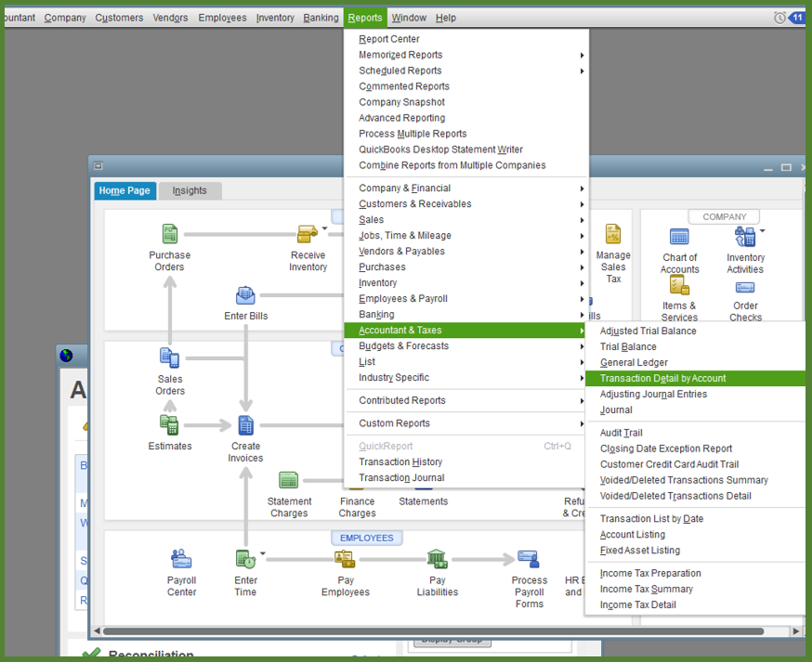This screenshot has width=812, height=662.
Task: Select Trial Balance report
Action: click(x=628, y=347)
